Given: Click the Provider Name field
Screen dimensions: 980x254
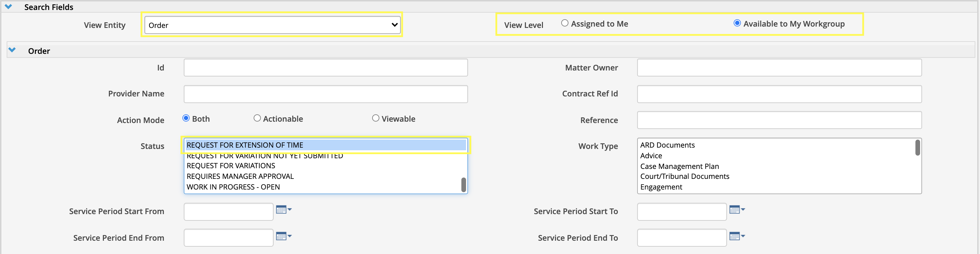Looking at the screenshot, I should coord(326,94).
